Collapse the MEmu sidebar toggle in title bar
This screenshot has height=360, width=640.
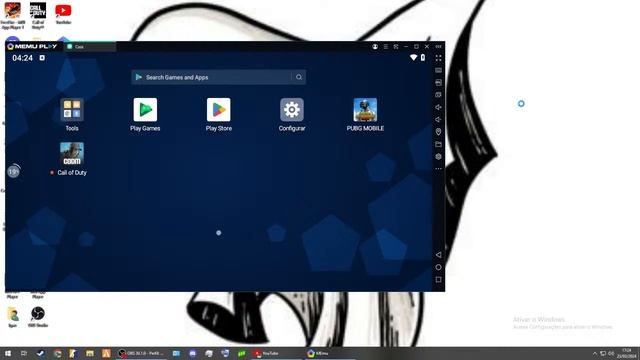(x=438, y=47)
